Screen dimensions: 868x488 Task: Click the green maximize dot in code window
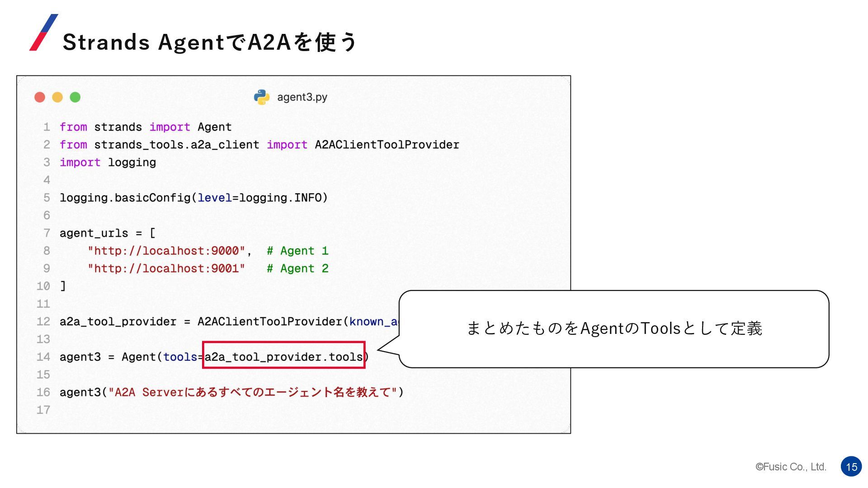75,97
